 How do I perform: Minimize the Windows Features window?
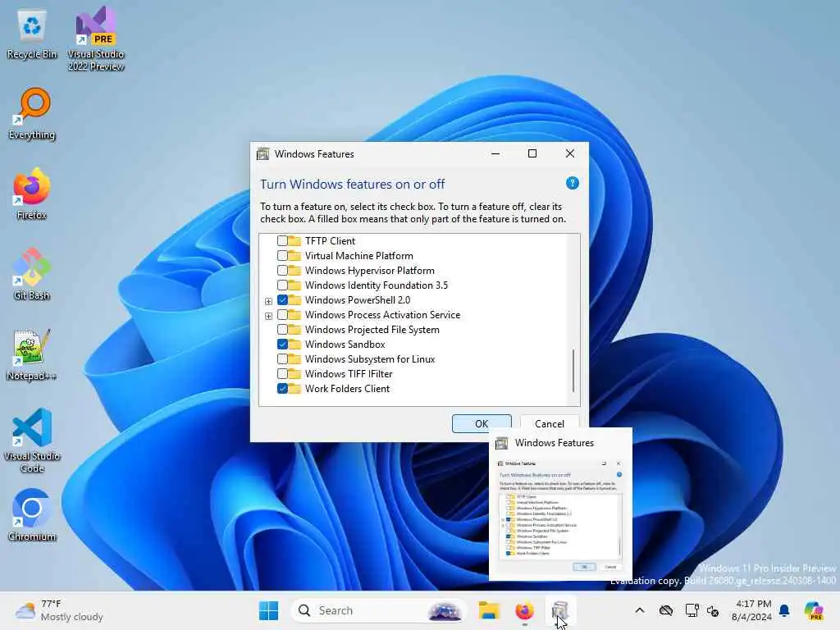click(495, 153)
